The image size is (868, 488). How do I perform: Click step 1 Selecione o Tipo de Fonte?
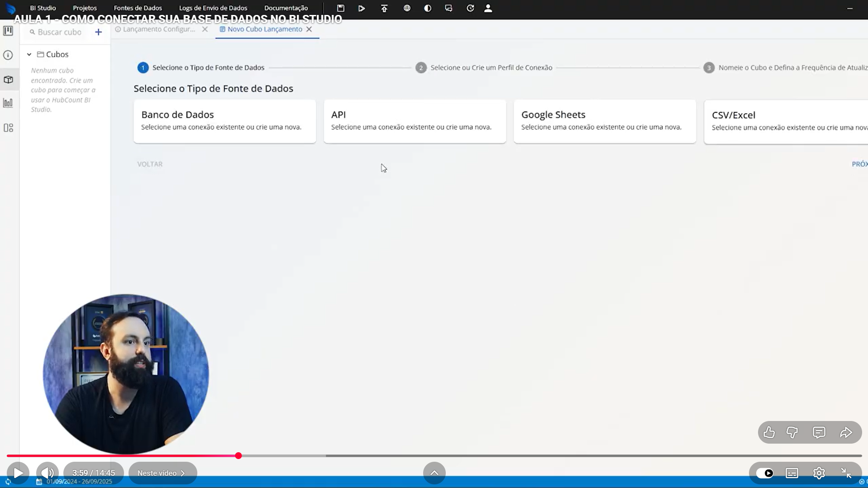pyautogui.click(x=201, y=67)
